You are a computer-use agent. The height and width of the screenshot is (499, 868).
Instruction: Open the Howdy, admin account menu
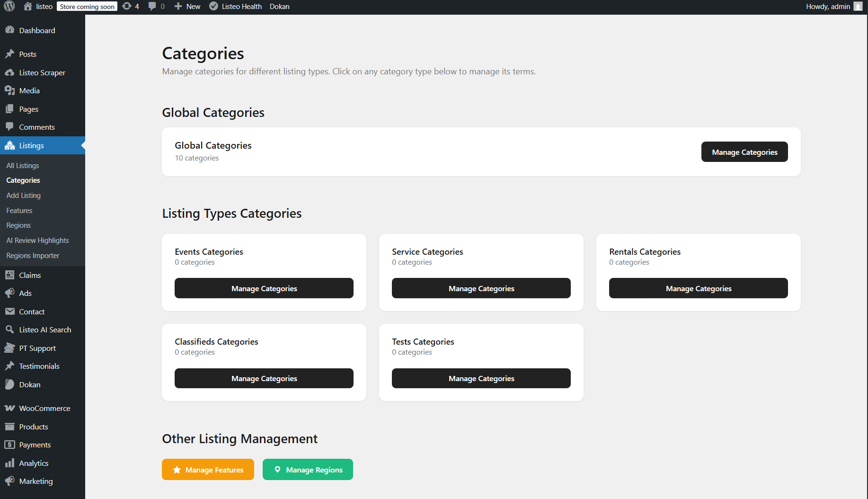(828, 7)
